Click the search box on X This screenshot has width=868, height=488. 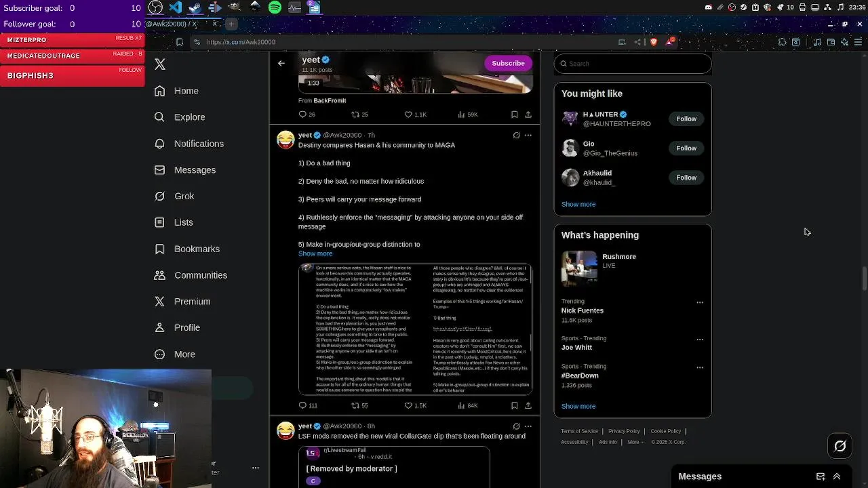tap(633, 64)
